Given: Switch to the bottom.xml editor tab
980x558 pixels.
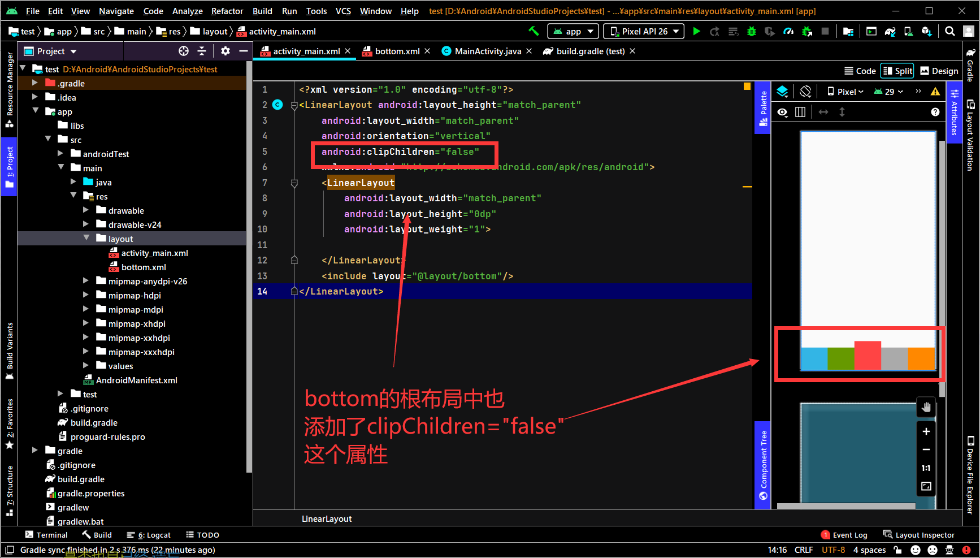Looking at the screenshot, I should (397, 51).
